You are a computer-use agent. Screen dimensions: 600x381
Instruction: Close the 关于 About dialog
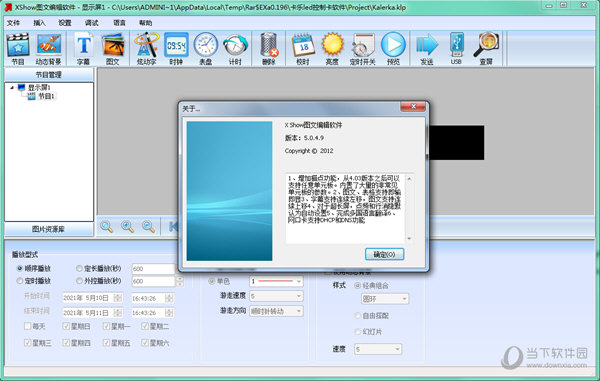[413, 107]
